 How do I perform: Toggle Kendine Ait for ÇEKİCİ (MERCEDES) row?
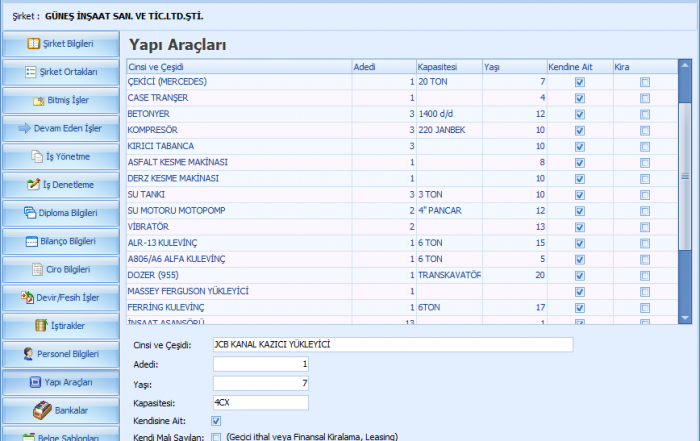tap(579, 82)
